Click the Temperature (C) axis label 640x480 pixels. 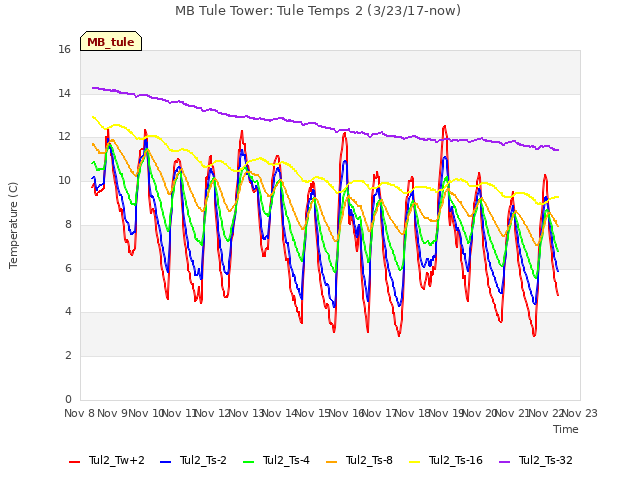(13, 225)
